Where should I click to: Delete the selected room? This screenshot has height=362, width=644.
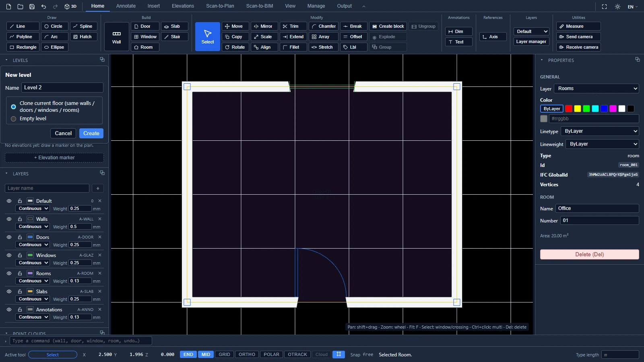pos(590,254)
